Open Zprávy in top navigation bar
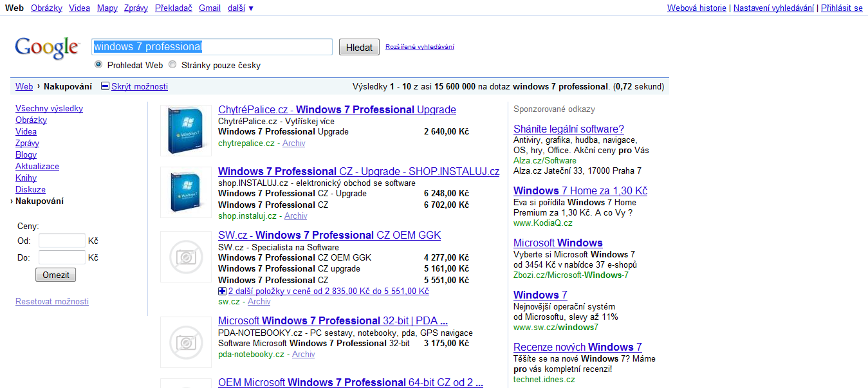This screenshot has width=868, height=388. [136, 8]
